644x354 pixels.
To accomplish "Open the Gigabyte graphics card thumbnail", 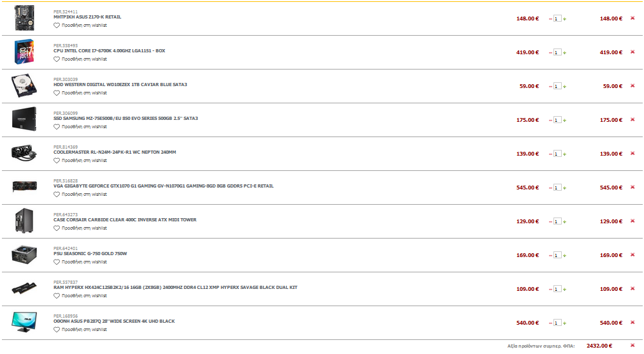I will (x=24, y=186).
